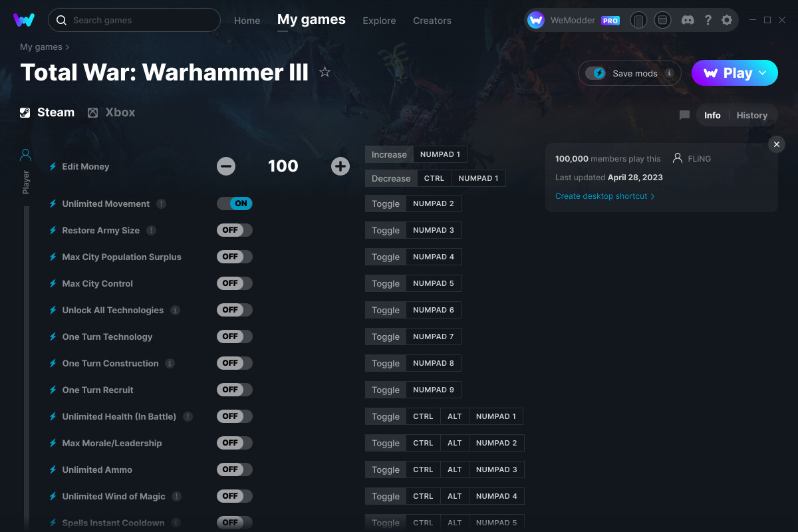Viewport: 798px width, 532px height.
Task: Open settings gear icon
Action: (727, 21)
